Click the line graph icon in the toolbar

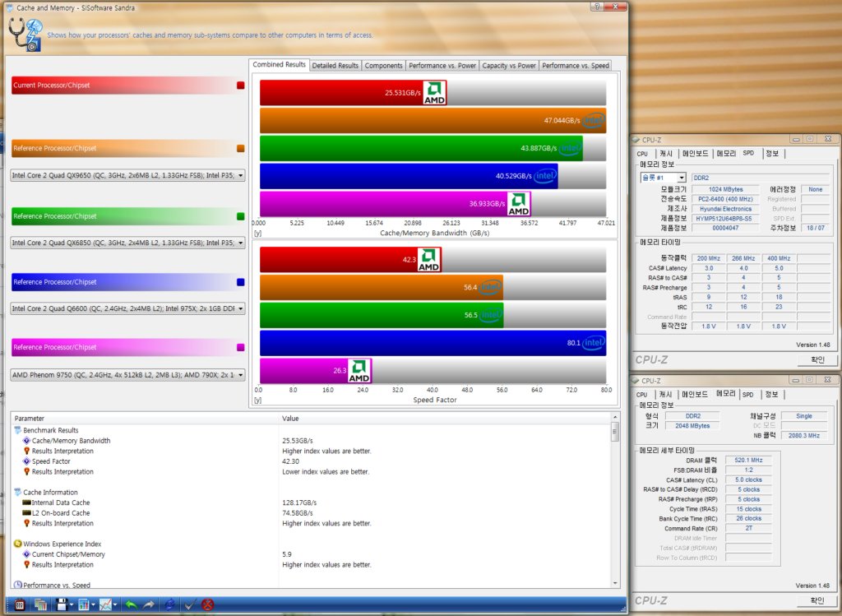105,604
